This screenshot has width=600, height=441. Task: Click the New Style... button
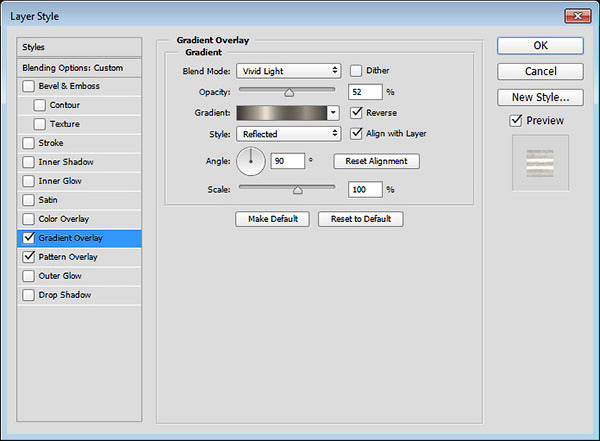click(540, 98)
